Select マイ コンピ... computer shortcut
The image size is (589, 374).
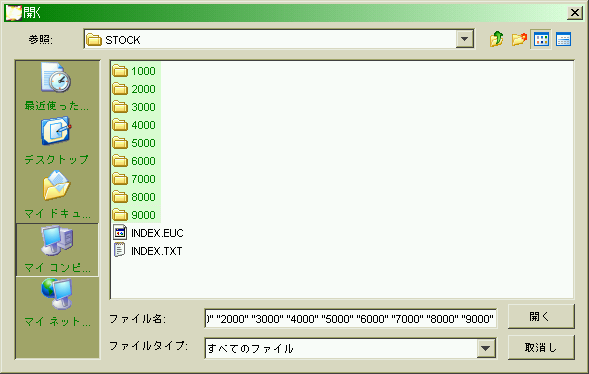click(x=57, y=249)
